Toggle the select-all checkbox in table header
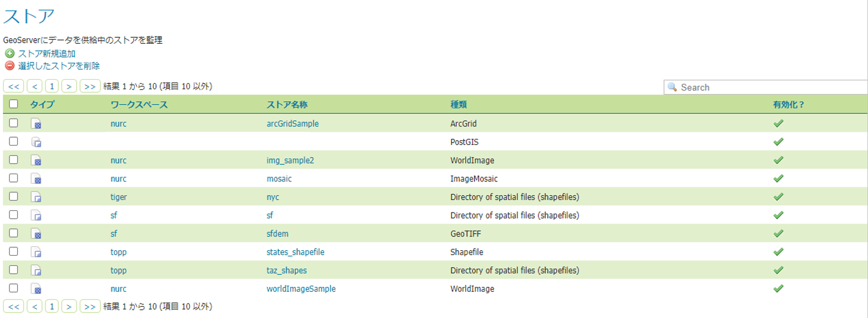868x318 pixels. pos(14,104)
